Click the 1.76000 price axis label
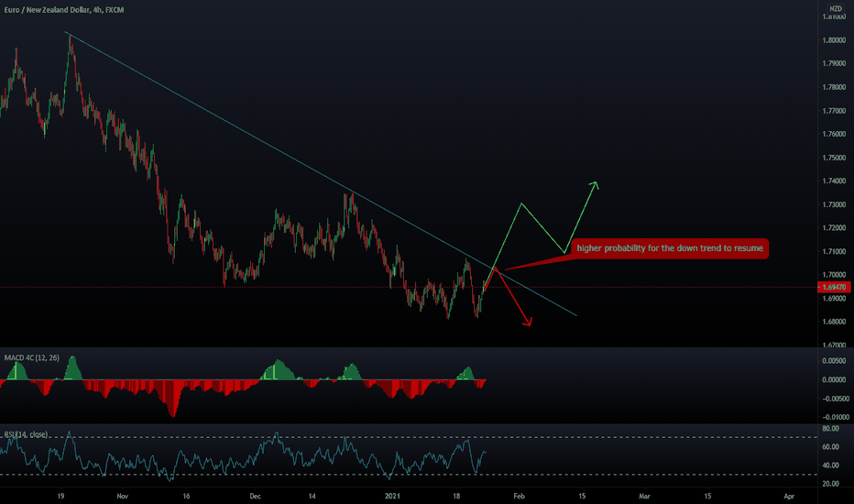 pyautogui.click(x=834, y=134)
